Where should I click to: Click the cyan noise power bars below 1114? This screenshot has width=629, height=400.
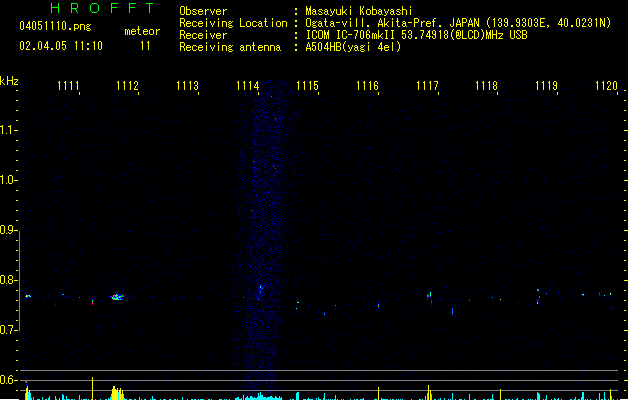coord(259,396)
